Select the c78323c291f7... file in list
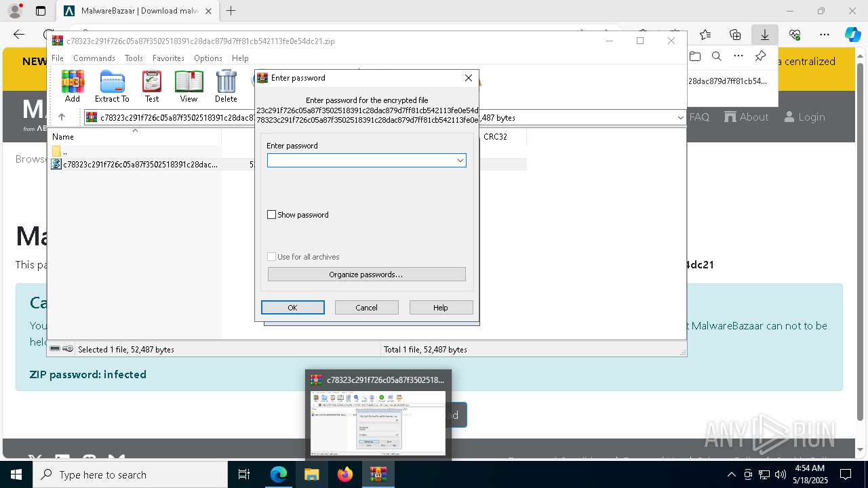 [x=135, y=164]
